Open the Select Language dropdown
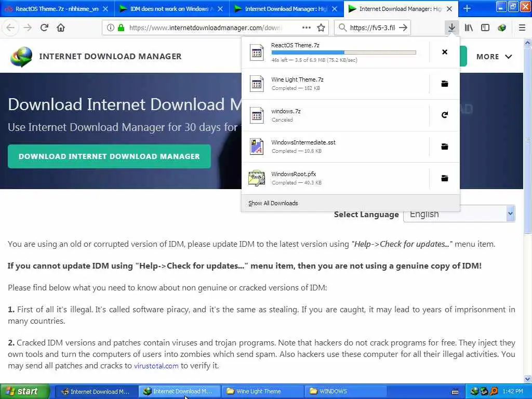 459,214
